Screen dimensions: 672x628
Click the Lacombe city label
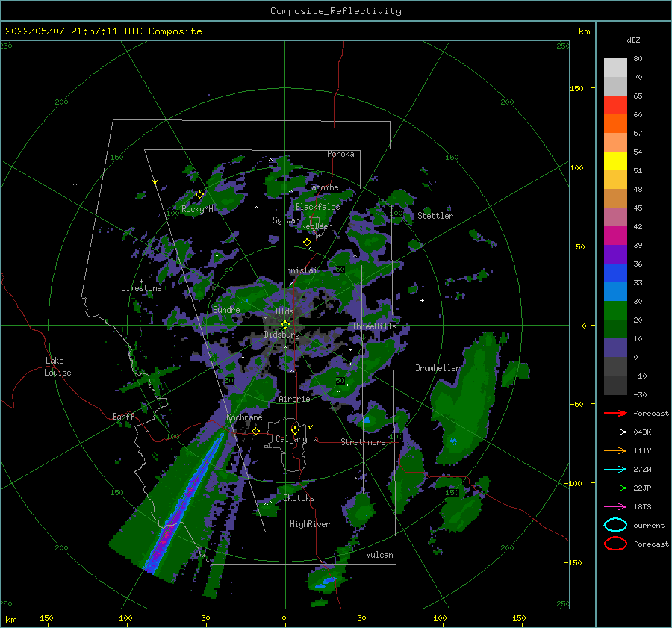pyautogui.click(x=323, y=187)
